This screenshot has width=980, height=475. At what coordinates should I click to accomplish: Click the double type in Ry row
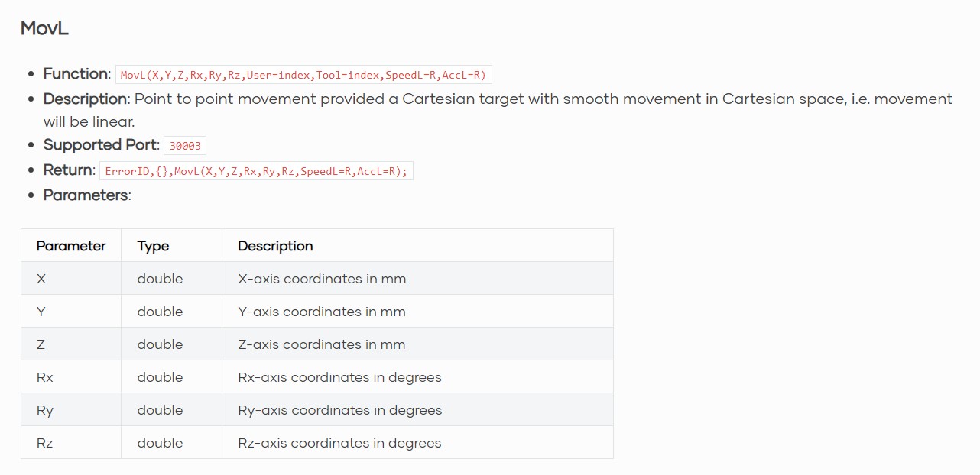pyautogui.click(x=160, y=410)
